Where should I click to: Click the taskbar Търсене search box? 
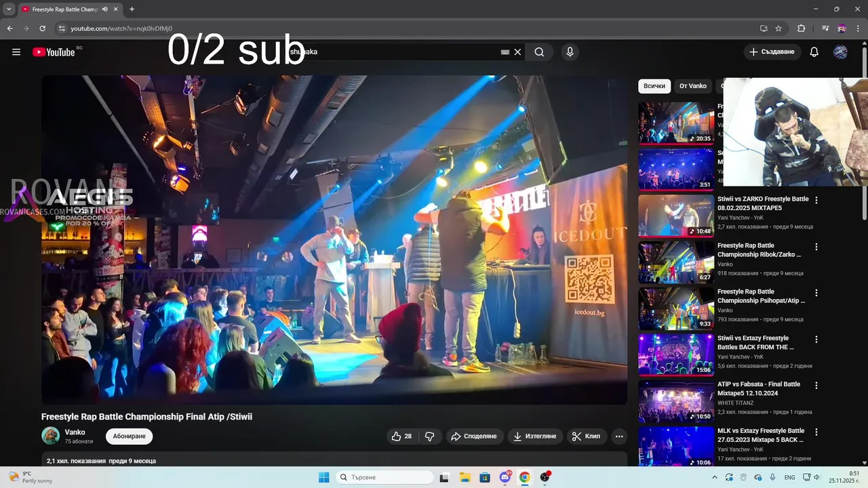(385, 477)
